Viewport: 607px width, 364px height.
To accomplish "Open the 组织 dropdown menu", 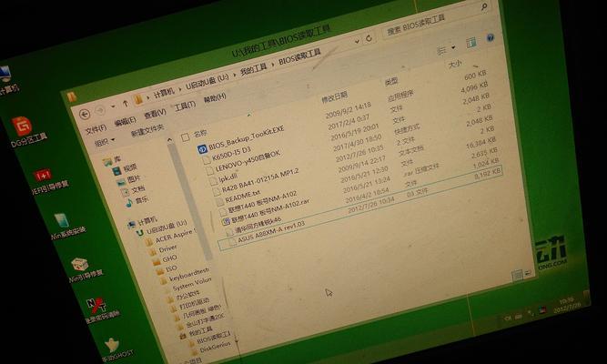I will (104, 142).
